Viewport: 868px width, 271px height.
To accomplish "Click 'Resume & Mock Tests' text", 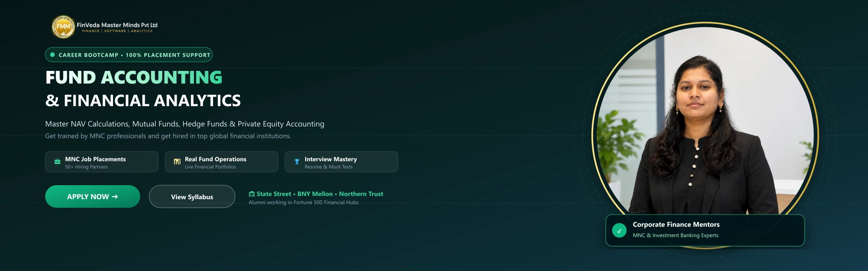I will pos(329,167).
